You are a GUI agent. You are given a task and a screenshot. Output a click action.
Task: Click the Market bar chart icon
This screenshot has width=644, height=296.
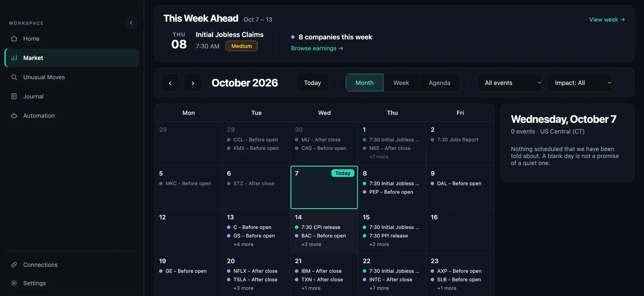click(x=14, y=58)
